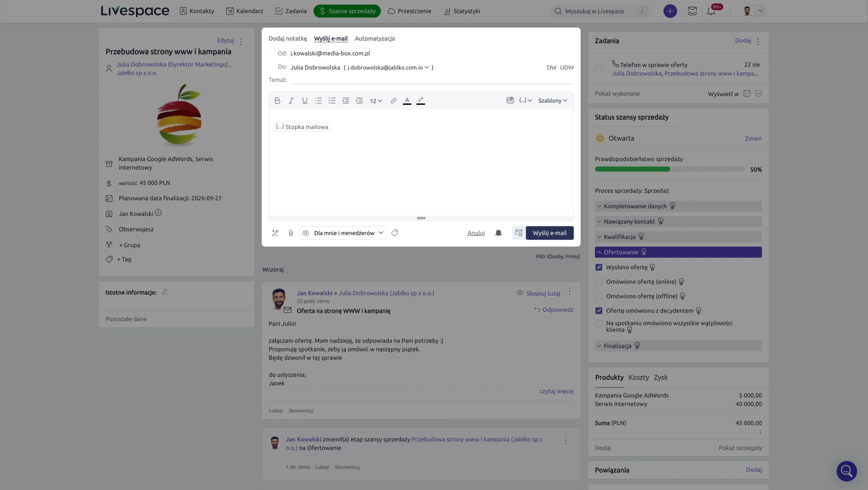Show tasks in checklist view icon
The height and width of the screenshot is (490, 868).
pyautogui.click(x=759, y=94)
